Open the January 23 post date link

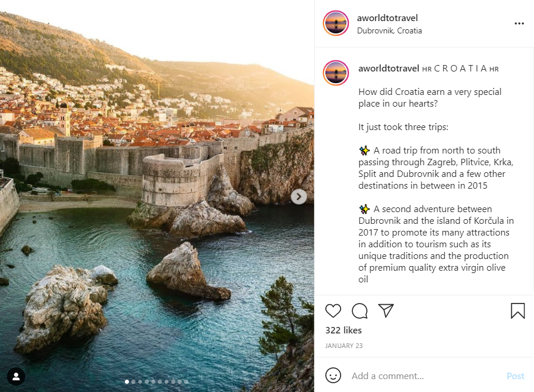344,346
